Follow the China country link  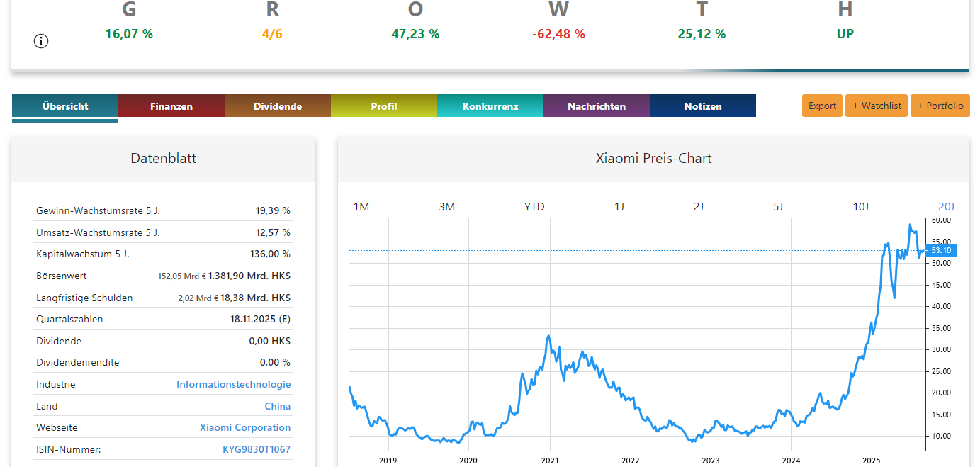pos(278,406)
